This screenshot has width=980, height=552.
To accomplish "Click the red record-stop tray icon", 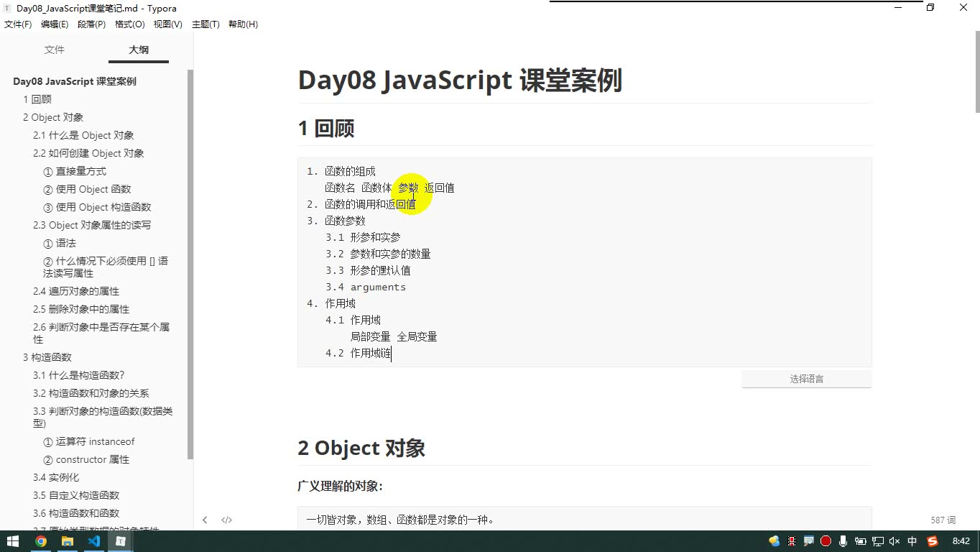I will click(826, 541).
